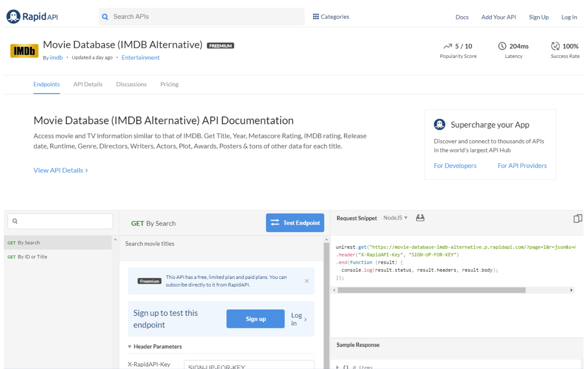Image resolution: width=588 pixels, height=369 pixels.
Task: Click the code export icon beside NodeJS
Action: 420,217
